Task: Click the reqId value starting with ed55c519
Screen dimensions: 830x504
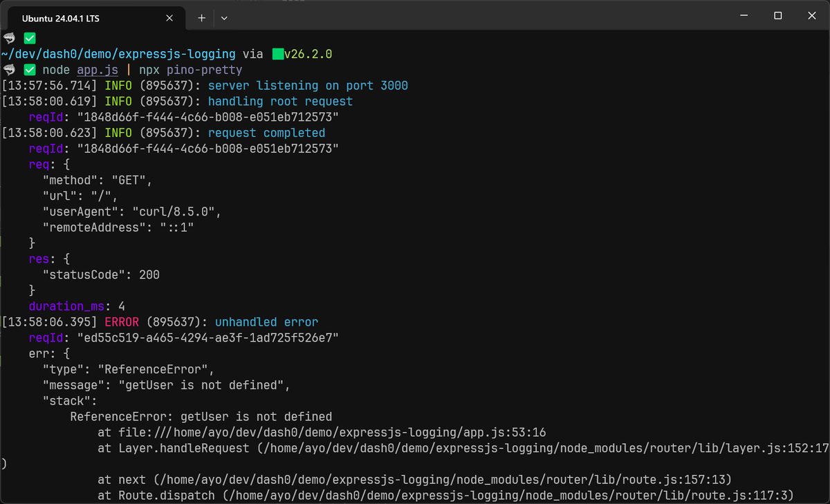Action: pyautogui.click(x=207, y=337)
